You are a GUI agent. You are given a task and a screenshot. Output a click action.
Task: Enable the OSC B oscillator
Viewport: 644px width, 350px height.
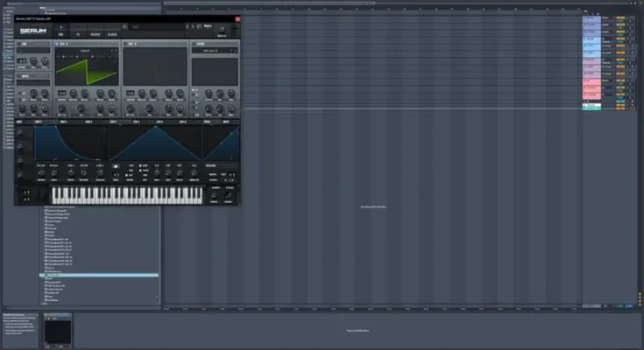pos(125,42)
